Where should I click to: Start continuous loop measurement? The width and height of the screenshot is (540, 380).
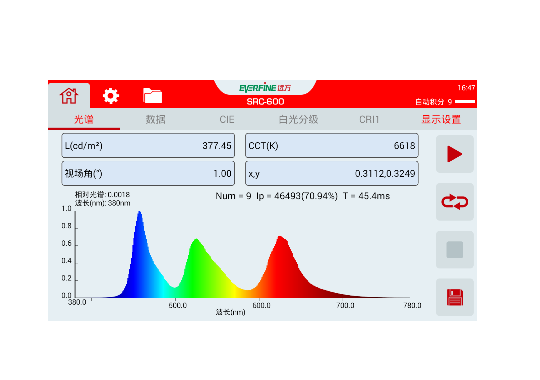(x=455, y=202)
